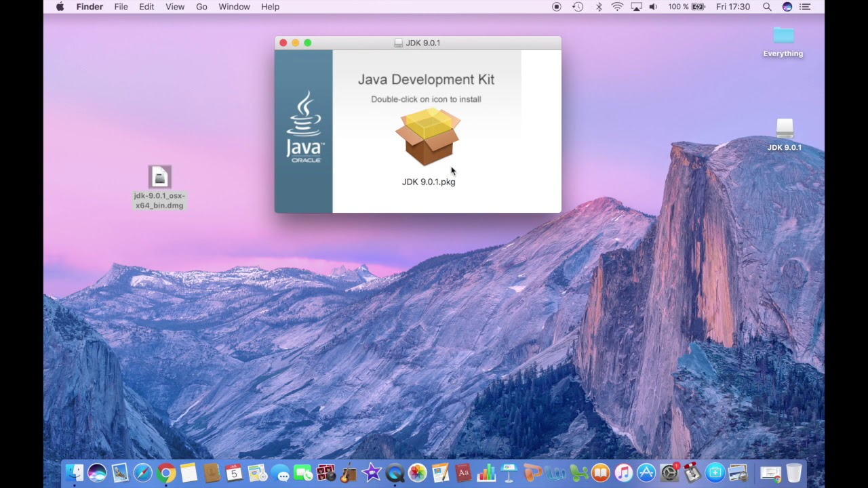Viewport: 868px width, 488px height.
Task: Launch Pages from the Dock
Action: (440, 472)
